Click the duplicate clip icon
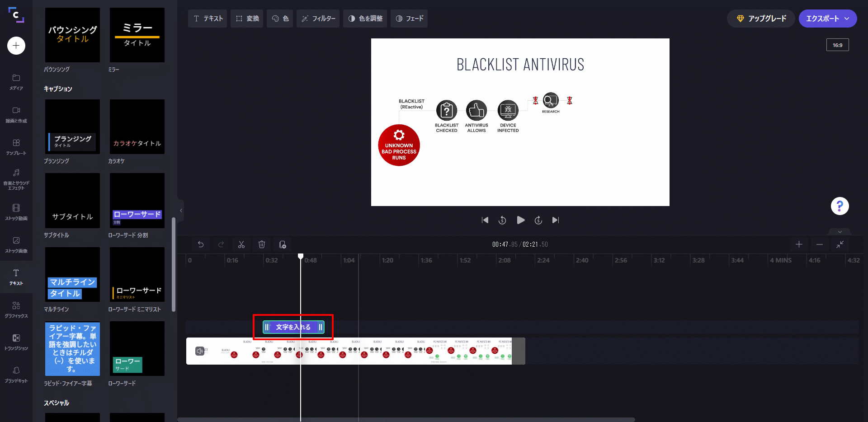868x422 pixels. click(x=283, y=244)
